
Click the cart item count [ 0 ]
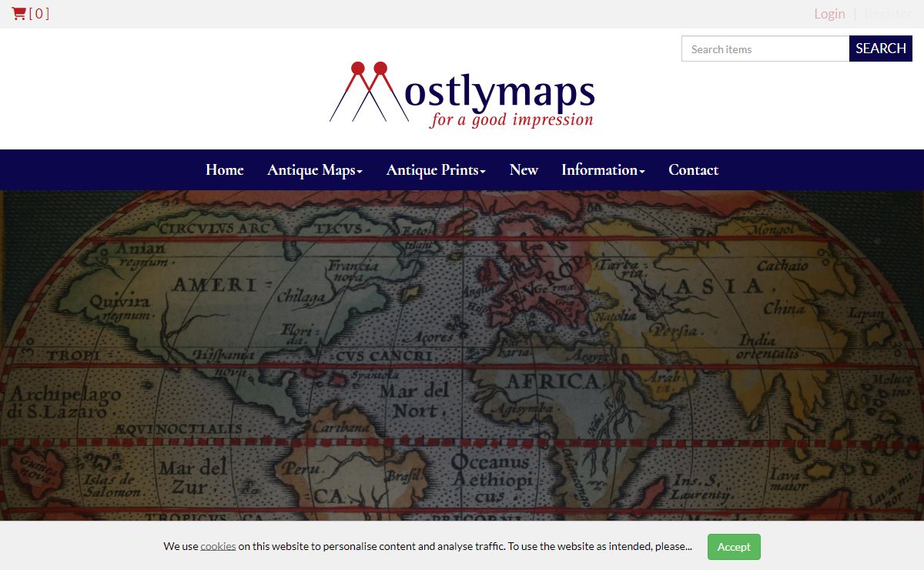pyautogui.click(x=39, y=13)
